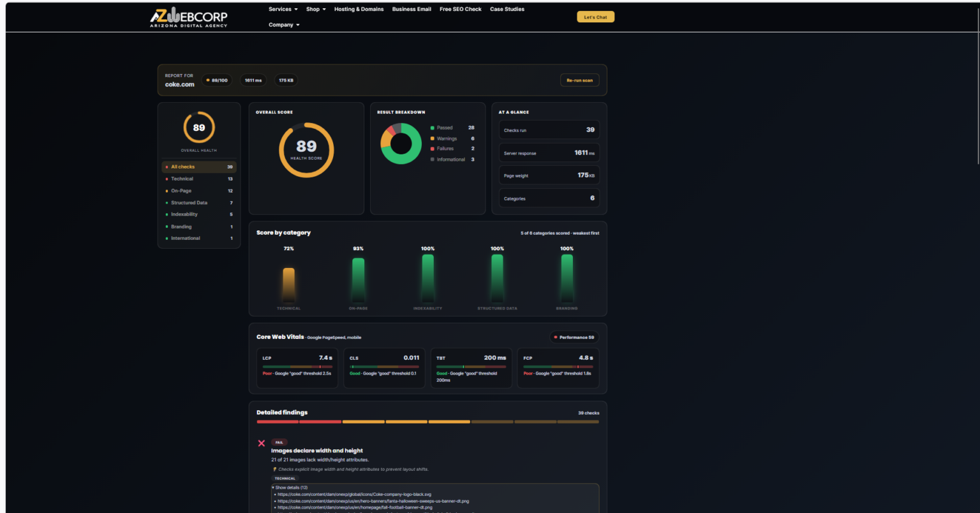Click the large health score ring
The height and width of the screenshot is (513, 980).
[x=306, y=150]
